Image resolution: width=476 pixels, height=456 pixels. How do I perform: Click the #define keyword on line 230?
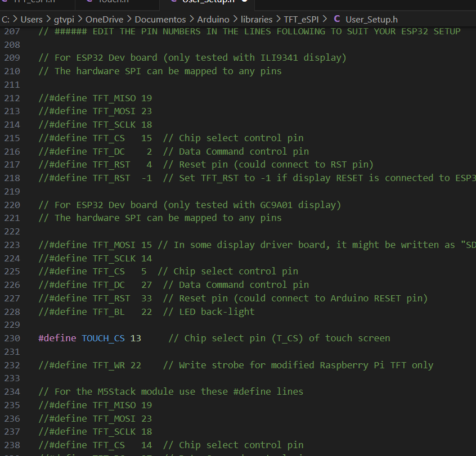[x=57, y=338]
